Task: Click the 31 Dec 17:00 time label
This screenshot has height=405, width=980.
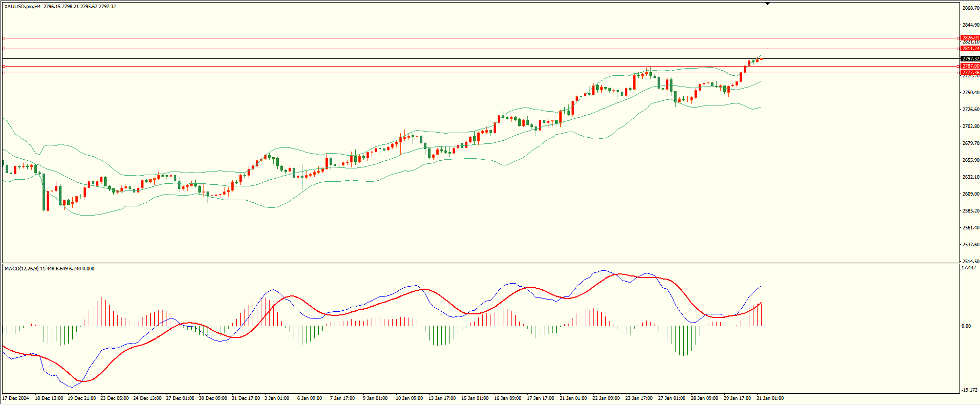Action: pos(246,398)
